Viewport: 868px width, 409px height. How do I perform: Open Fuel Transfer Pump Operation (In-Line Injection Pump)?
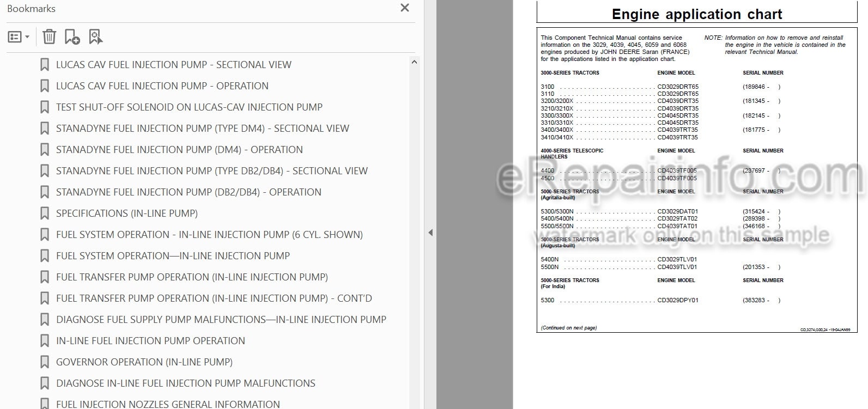click(x=192, y=277)
